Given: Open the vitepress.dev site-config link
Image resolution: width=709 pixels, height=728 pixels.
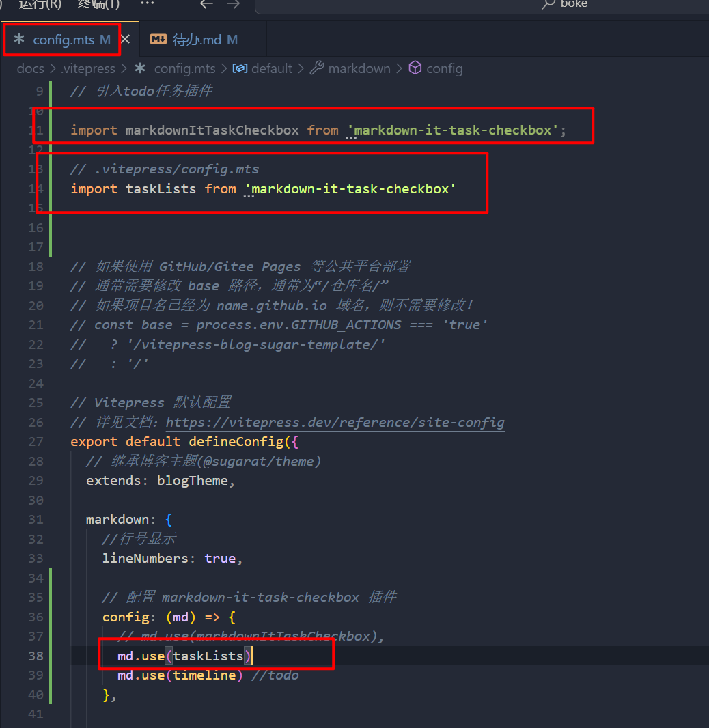Looking at the screenshot, I should coord(335,422).
